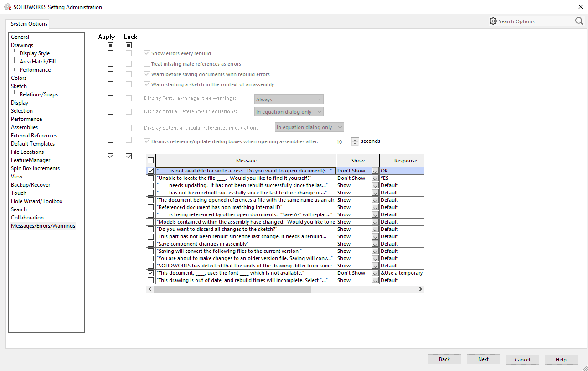Check Apply for Warn before saving documents
This screenshot has width=588, height=371.
click(x=110, y=74)
